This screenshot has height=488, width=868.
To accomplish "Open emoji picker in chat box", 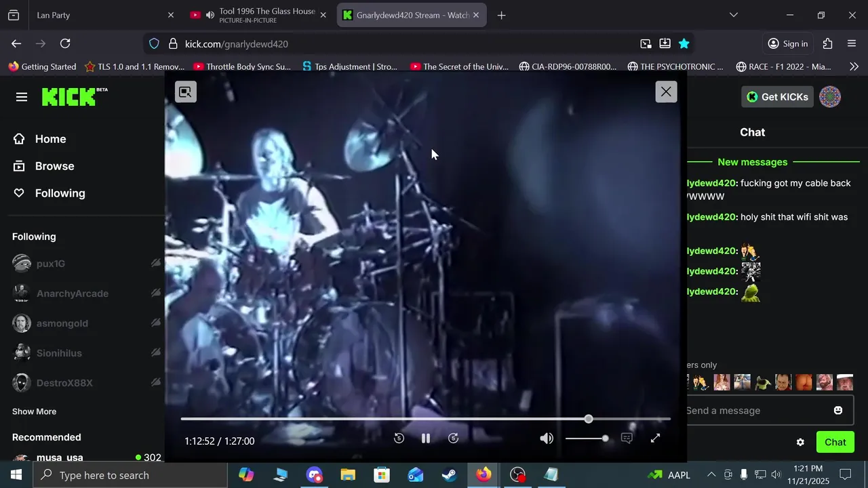I will [x=838, y=411].
